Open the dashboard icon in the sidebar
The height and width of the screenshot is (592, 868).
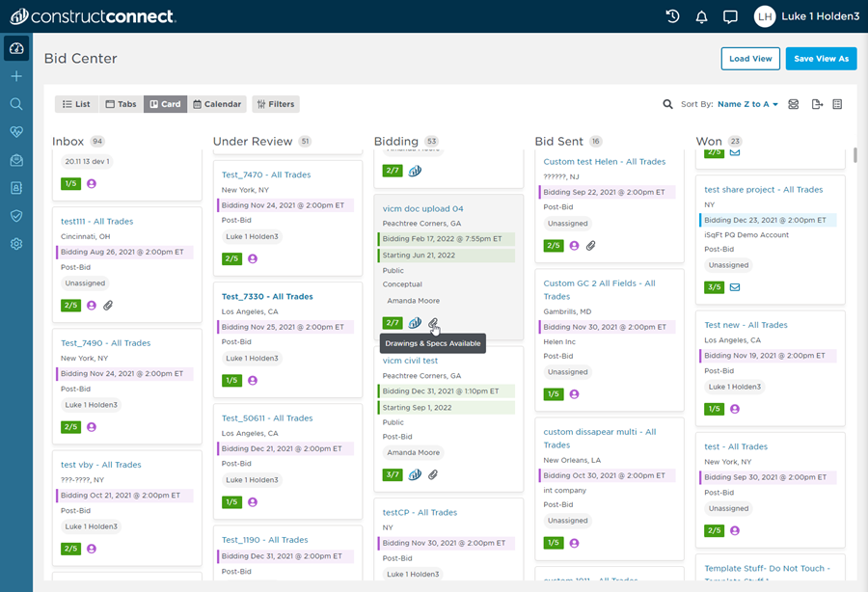coord(16,48)
